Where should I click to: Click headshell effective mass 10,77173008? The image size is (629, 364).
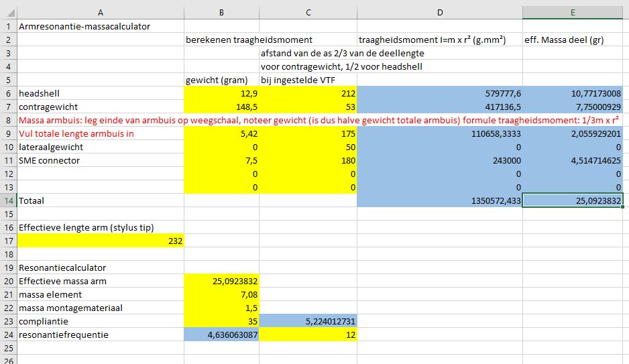tap(573, 93)
